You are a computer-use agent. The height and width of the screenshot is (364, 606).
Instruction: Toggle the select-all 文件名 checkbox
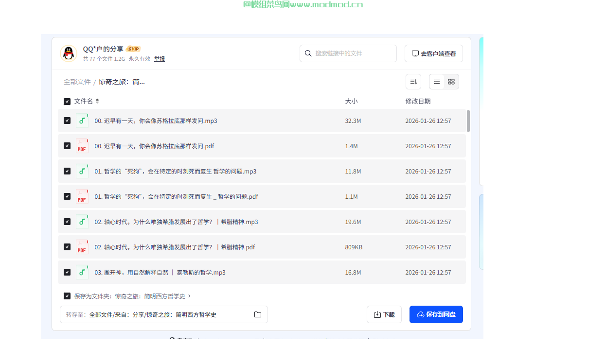click(x=67, y=102)
